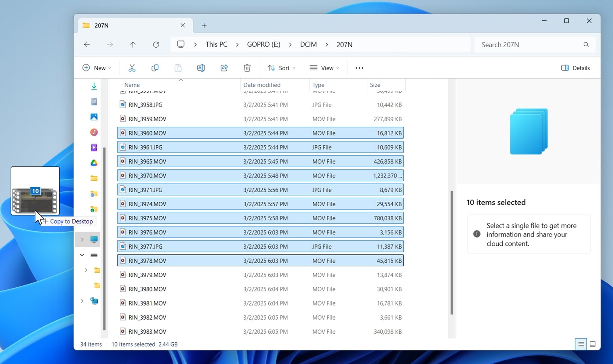The width and height of the screenshot is (613, 364).
Task: Add a new tab
Action: pos(204,25)
